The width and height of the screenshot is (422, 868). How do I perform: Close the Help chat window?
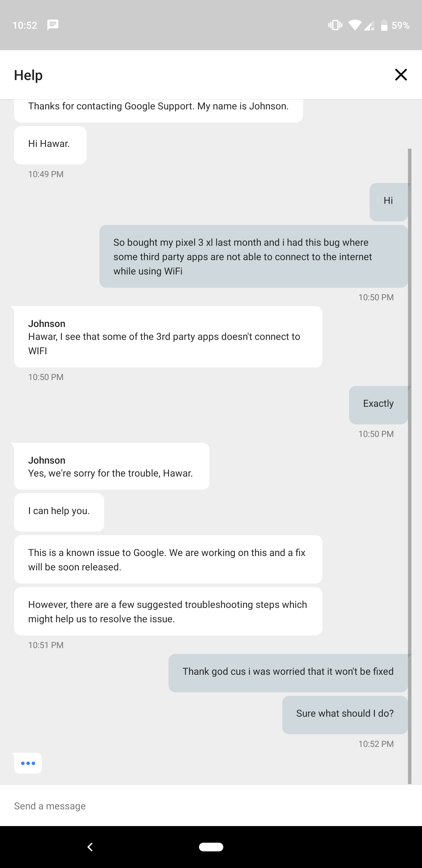401,75
